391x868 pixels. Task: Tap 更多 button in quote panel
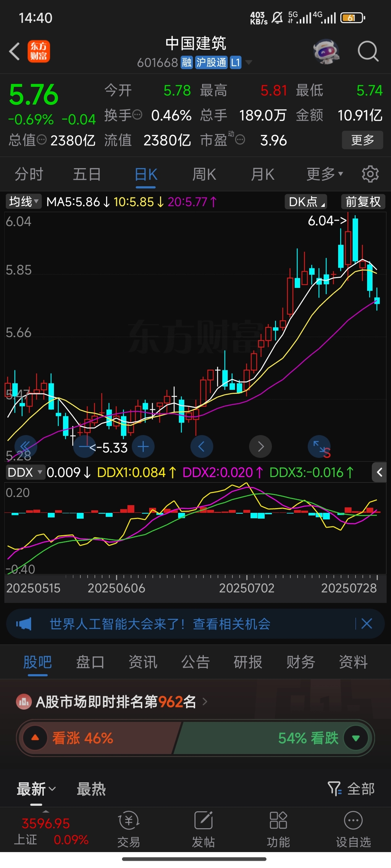[x=362, y=140]
